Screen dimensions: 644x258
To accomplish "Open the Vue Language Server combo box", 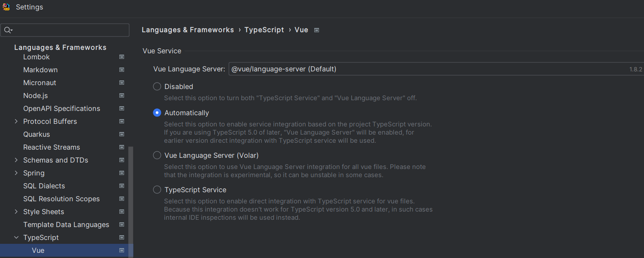I will point(436,69).
